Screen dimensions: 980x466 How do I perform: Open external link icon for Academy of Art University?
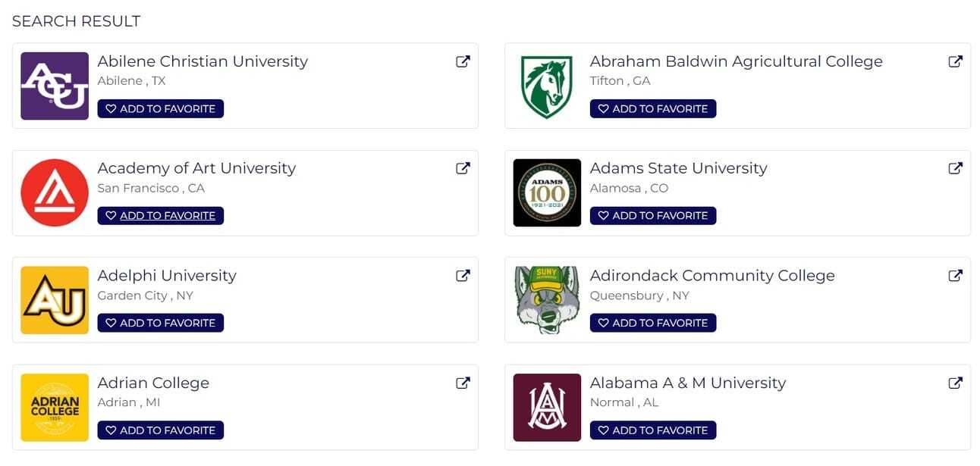coord(463,168)
